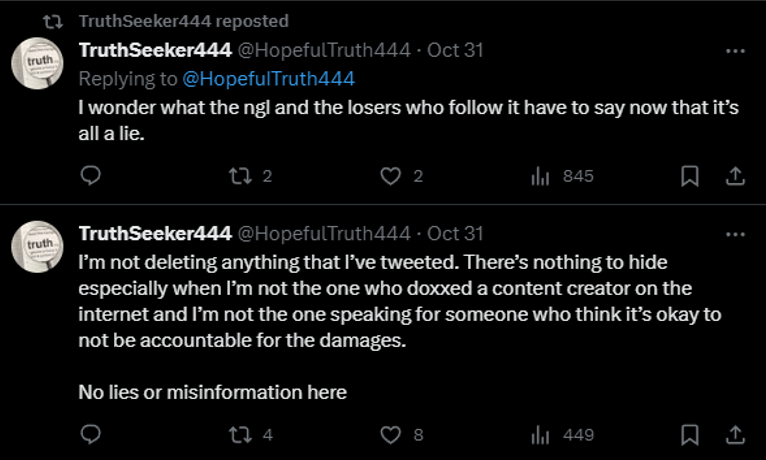The width and height of the screenshot is (766, 460).
Task: Click the TruthSeeker444 reposted label
Action: (x=183, y=21)
